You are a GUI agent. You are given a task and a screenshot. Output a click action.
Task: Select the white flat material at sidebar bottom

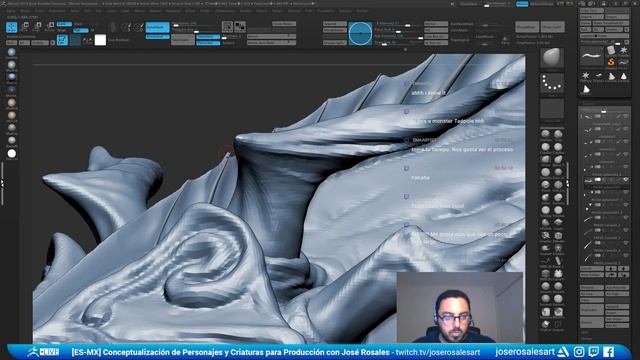click(11, 153)
